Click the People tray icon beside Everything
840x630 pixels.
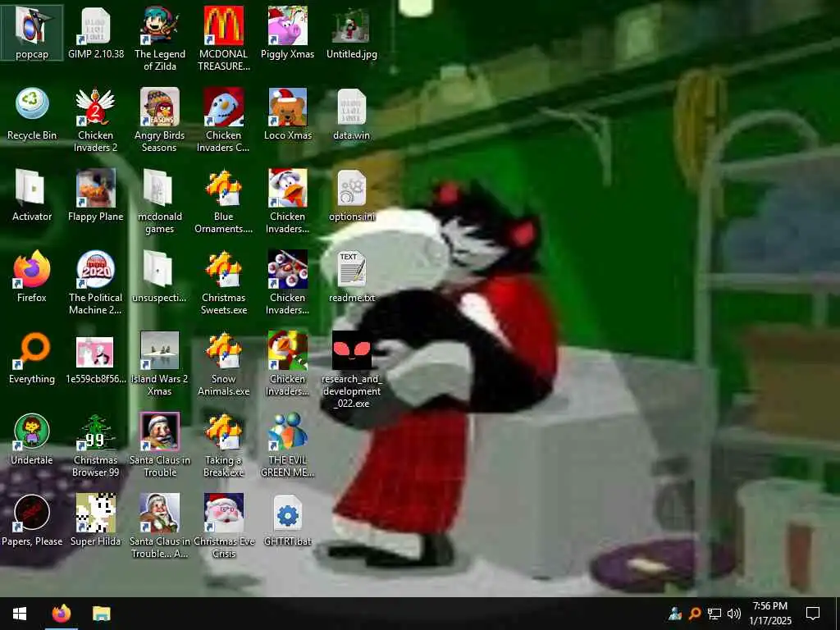675,614
